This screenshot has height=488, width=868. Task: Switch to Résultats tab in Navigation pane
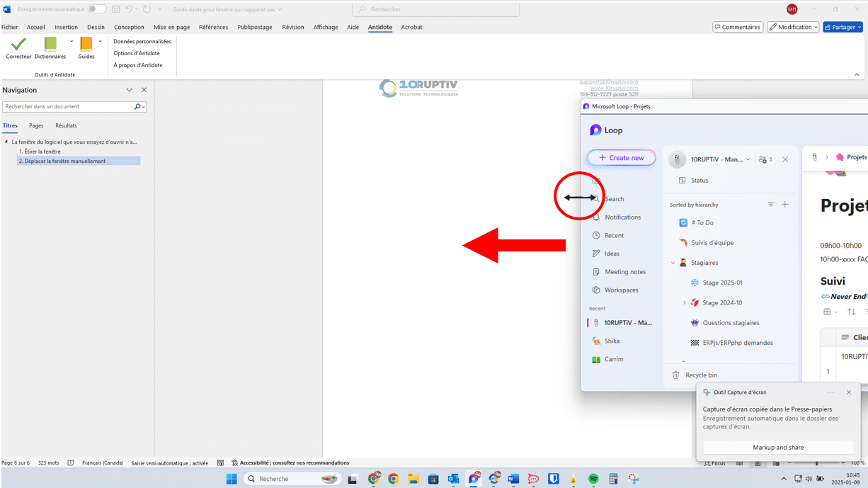66,125
